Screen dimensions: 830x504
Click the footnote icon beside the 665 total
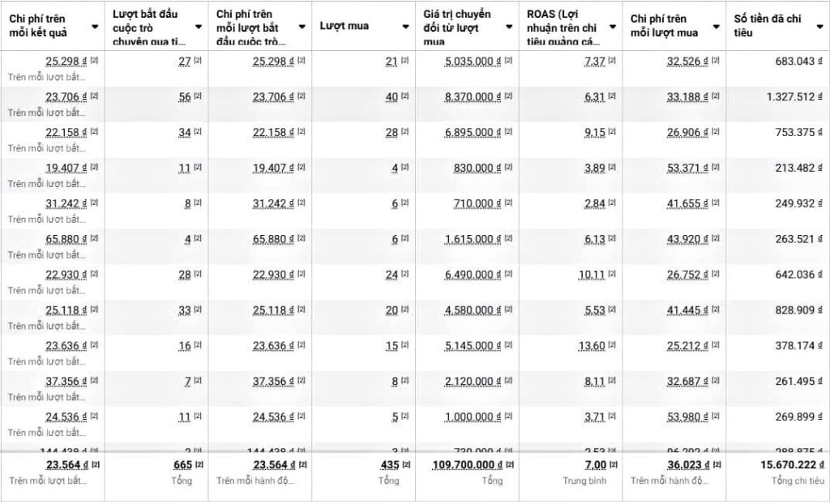(x=198, y=464)
